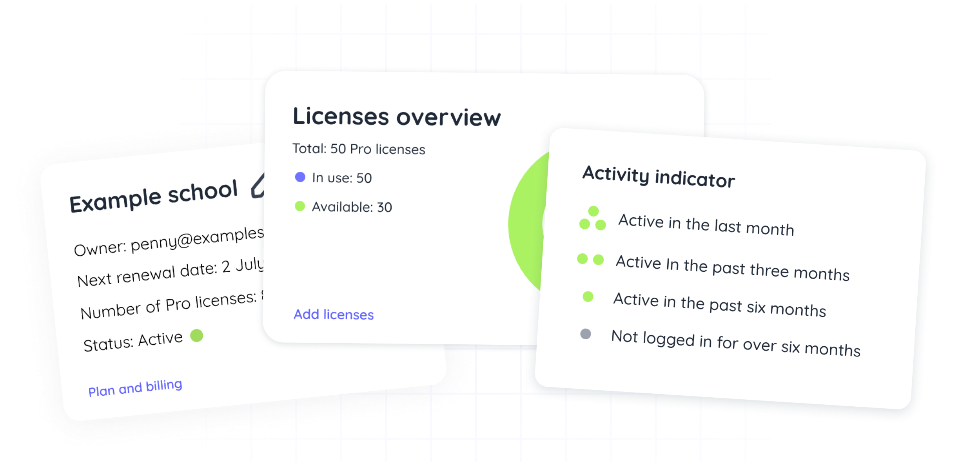Click the purple In use dot
This screenshot has width=980, height=462.
click(300, 177)
